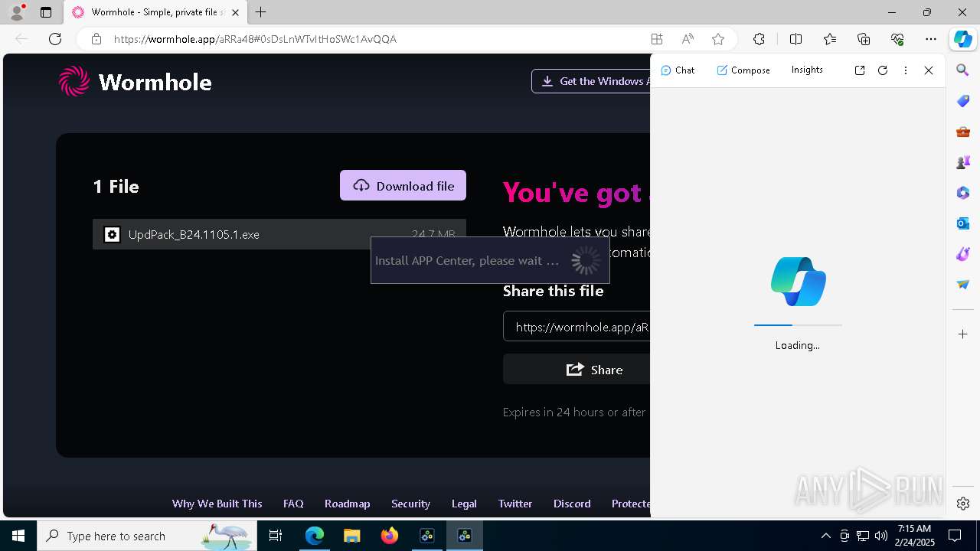The image size is (980, 551).
Task: Toggle Split screen icon
Action: click(x=796, y=39)
